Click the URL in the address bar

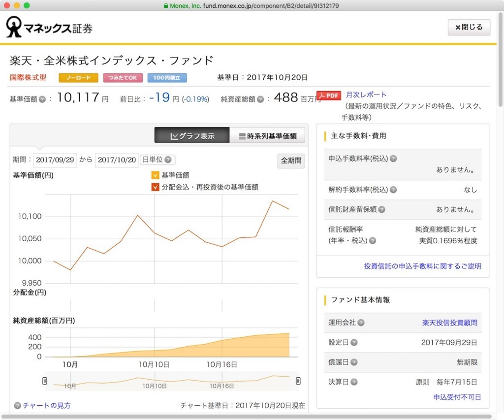click(x=271, y=5)
